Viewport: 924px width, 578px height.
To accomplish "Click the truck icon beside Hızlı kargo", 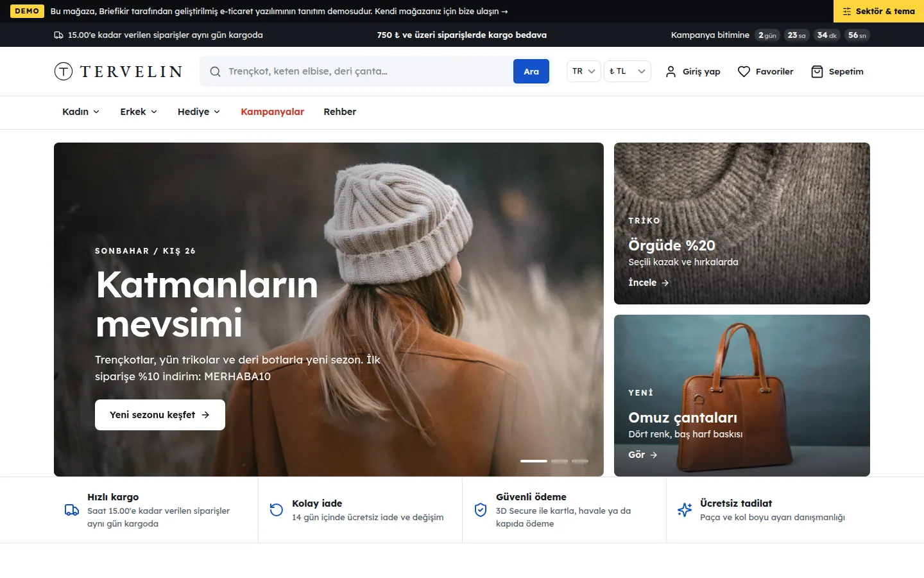I will (x=72, y=510).
